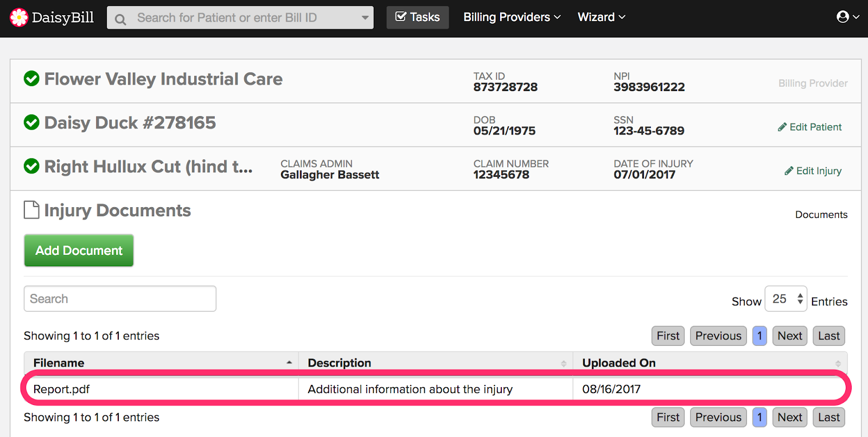Click the Gallagher Bassett claims admin name

point(330,175)
